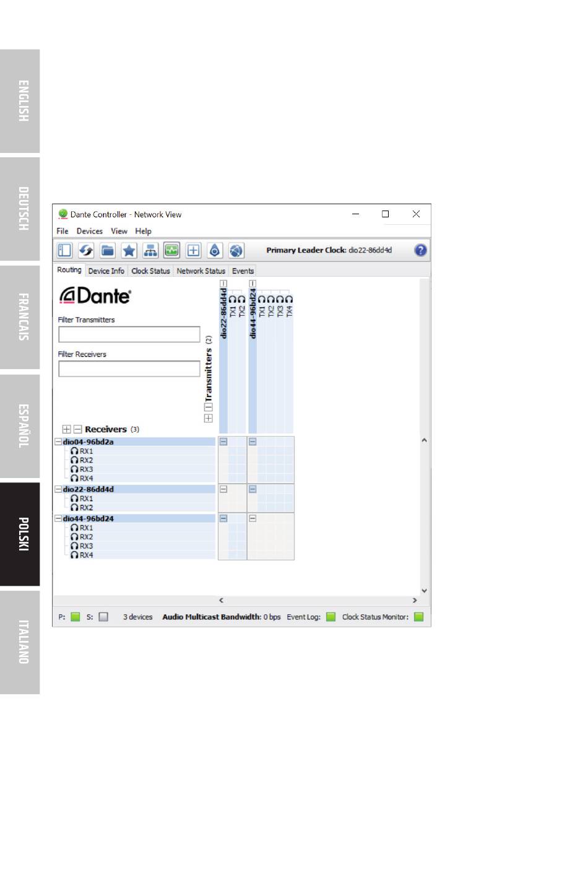Click the Event Log green indicator
The width and height of the screenshot is (588, 870).
[331, 617]
